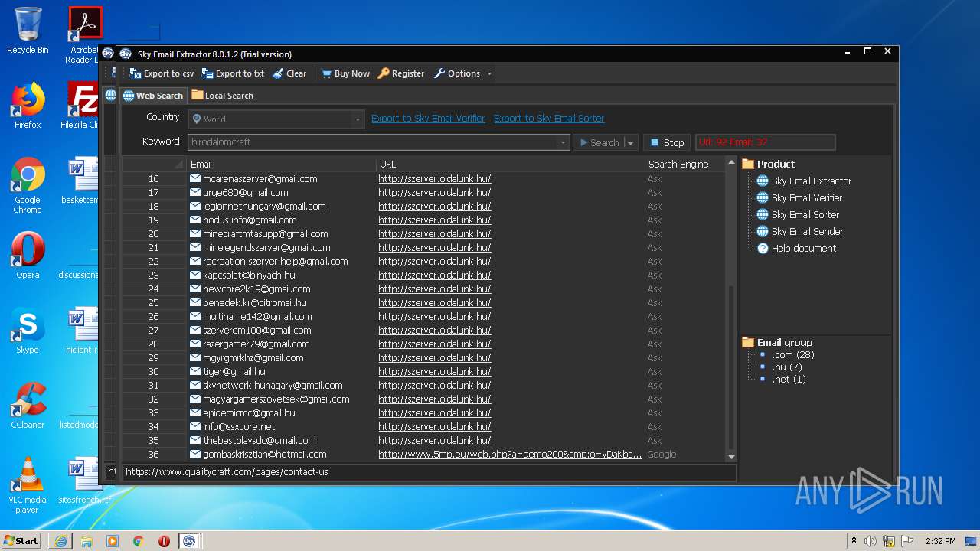
Task: Open the Google Chrome desktop icon
Action: [x=28, y=185]
